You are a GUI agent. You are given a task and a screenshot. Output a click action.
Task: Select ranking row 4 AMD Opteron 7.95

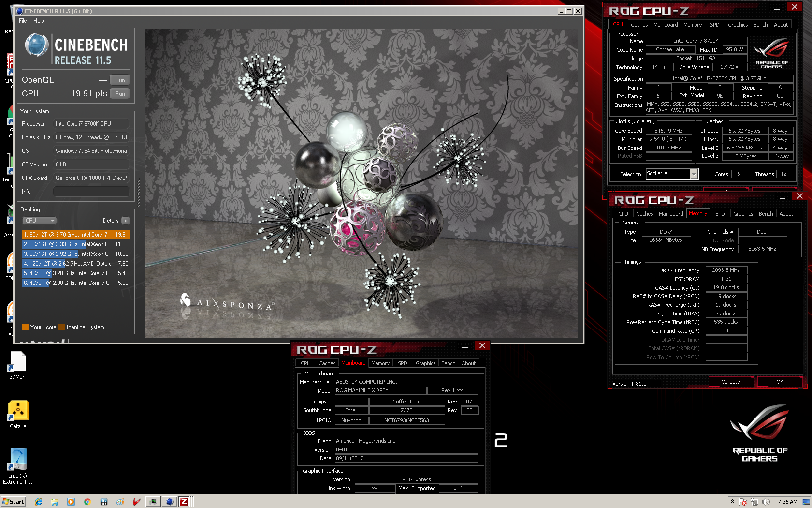pos(76,264)
